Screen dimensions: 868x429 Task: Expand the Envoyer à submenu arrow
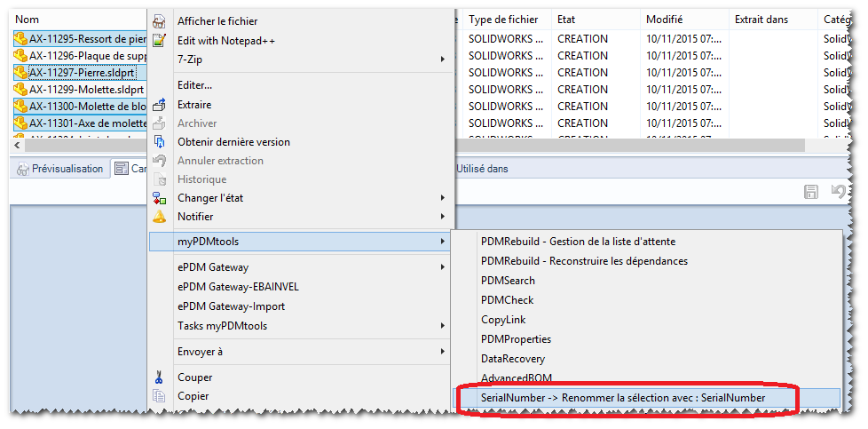pos(443,352)
